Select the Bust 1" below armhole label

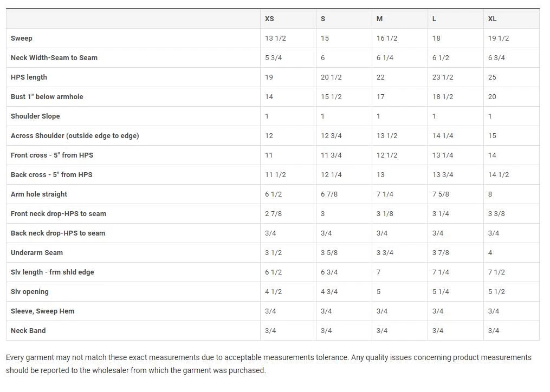click(47, 97)
